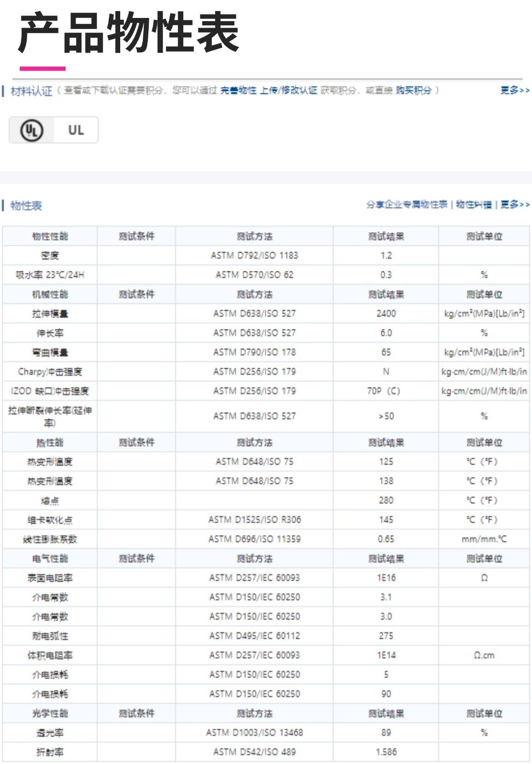
Task: Click the 线性膨胀系数 row label
Action: click(50, 539)
